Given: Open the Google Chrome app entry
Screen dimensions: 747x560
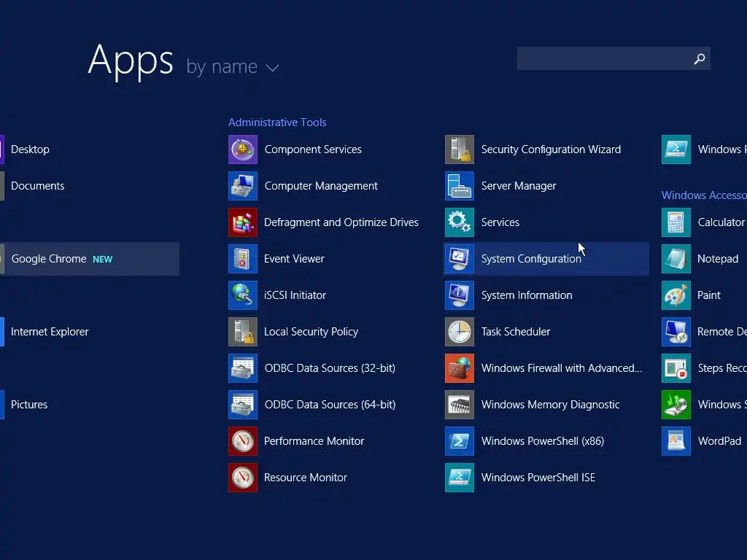Looking at the screenshot, I should (x=90, y=259).
